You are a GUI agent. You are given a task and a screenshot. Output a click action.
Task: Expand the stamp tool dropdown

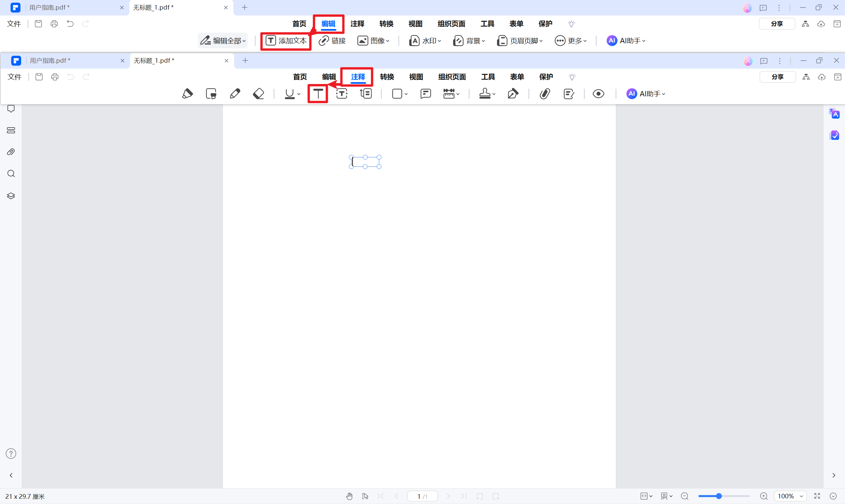(x=494, y=94)
